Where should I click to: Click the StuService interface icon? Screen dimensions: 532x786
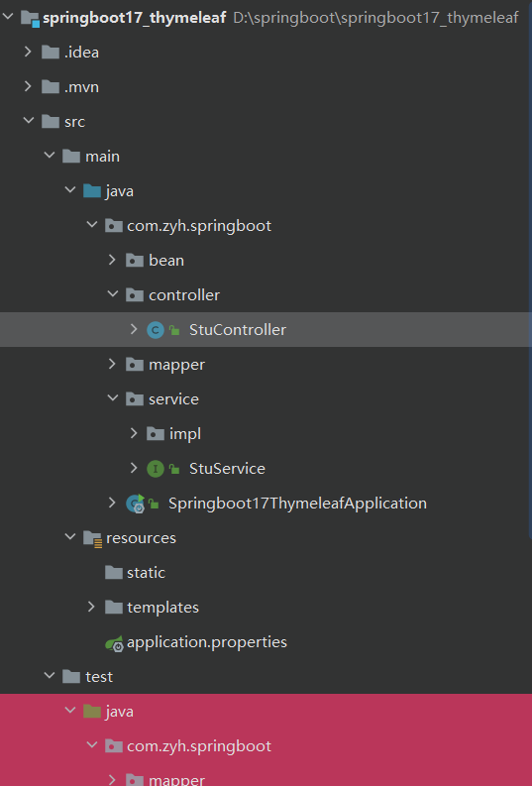coord(156,469)
